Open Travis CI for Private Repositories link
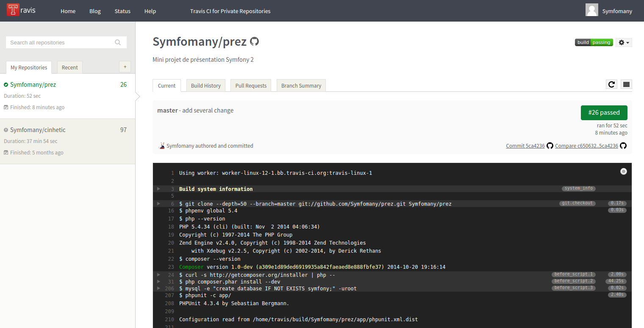Viewport: 644px width, 328px height. (230, 11)
